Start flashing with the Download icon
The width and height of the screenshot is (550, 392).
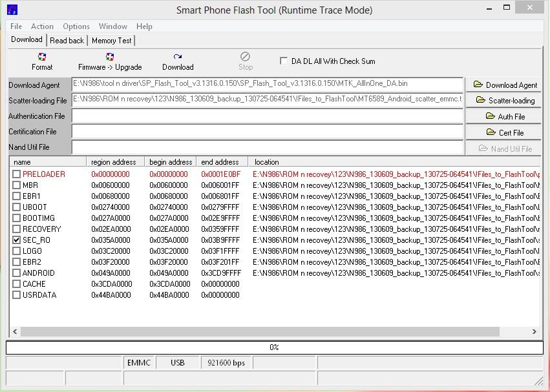coord(178,61)
